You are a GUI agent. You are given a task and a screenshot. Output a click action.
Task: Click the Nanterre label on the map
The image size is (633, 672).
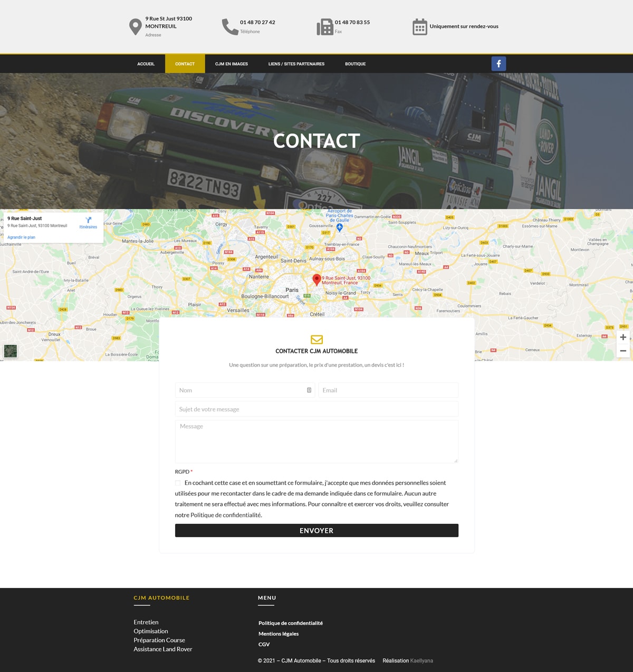259,277
